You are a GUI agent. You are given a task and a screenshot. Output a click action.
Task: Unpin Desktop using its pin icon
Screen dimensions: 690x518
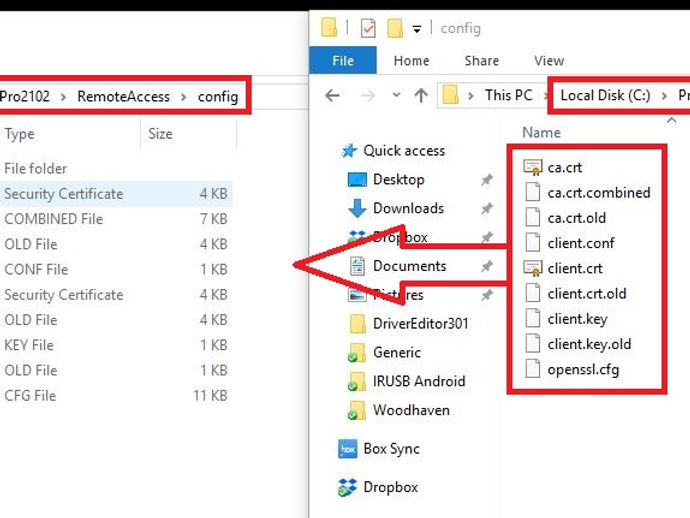(x=486, y=180)
